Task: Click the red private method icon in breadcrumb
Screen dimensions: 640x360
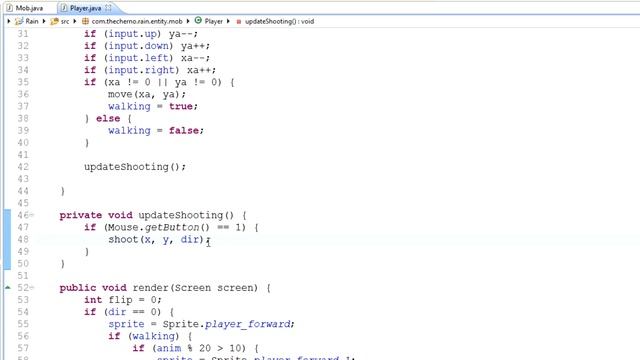Action: 239,22
